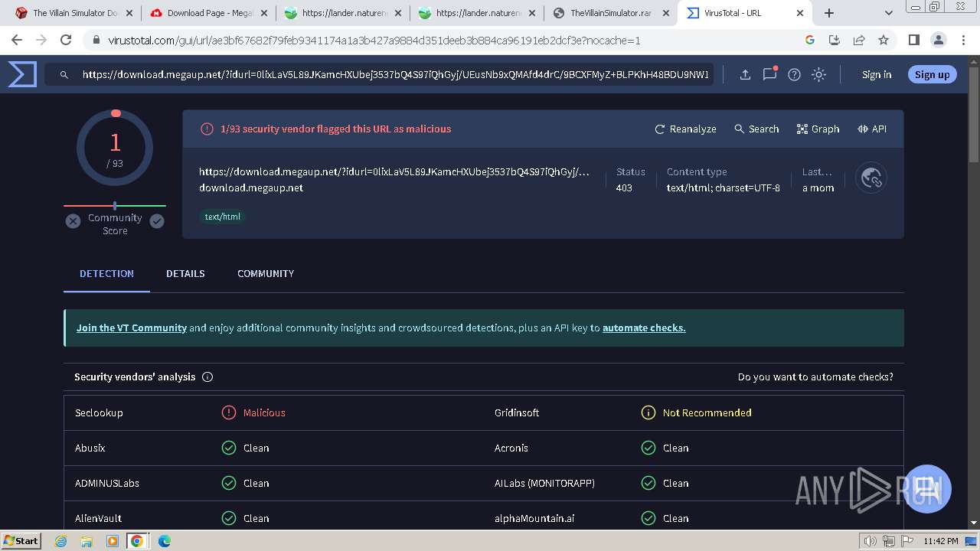The height and width of the screenshot is (551, 980).
Task: Click the globe thumbnail icon in URL summary
Action: [x=871, y=178]
